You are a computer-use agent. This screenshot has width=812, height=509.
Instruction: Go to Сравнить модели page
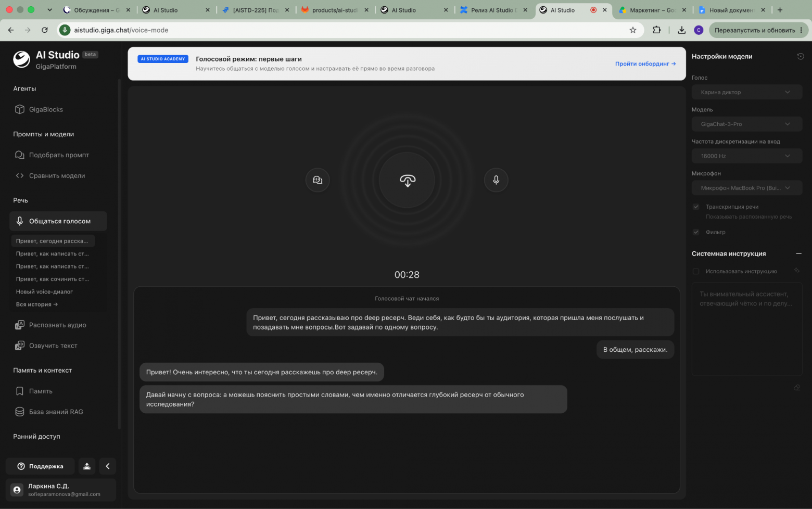50,176
